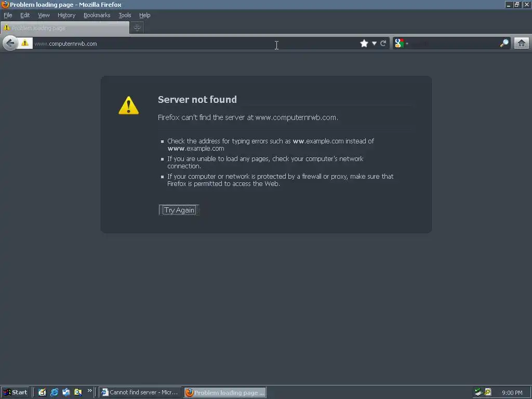Screen dimensions: 532x399
Task: Open the Windows Start menu
Action: point(15,393)
